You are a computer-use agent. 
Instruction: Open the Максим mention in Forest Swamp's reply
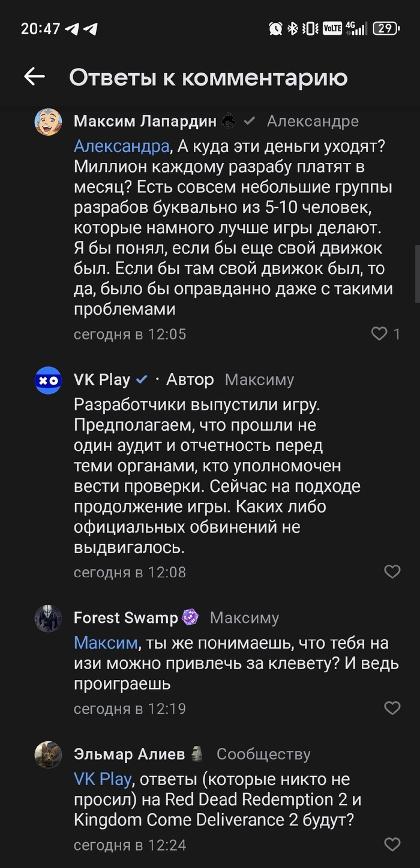pyautogui.click(x=106, y=643)
